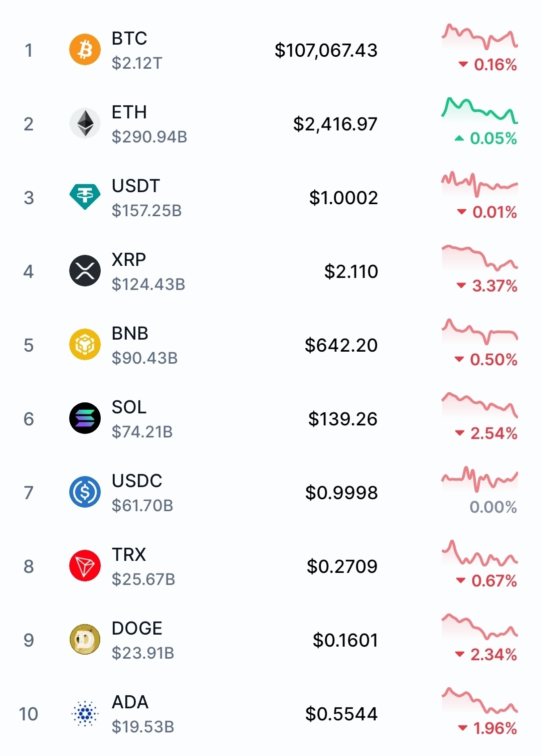Screen dimensions: 541x756
Task: Click the BTC price $107,067.43
Action: (326, 50)
